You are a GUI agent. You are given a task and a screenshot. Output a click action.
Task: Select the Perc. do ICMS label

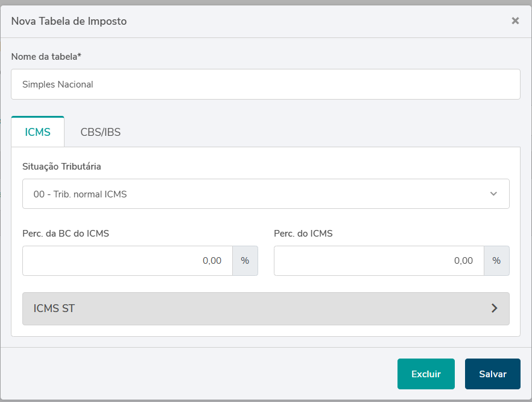click(x=303, y=234)
